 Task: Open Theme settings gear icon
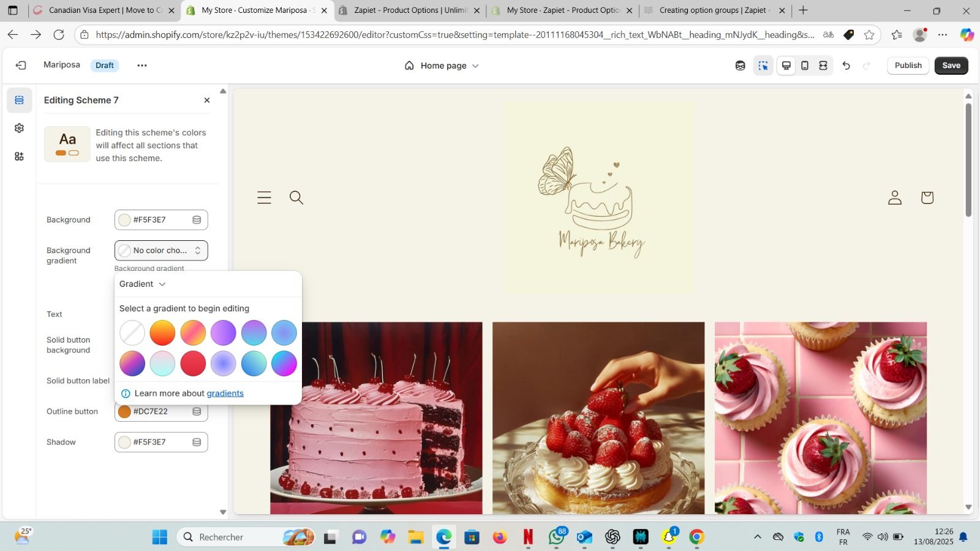pos(20,128)
